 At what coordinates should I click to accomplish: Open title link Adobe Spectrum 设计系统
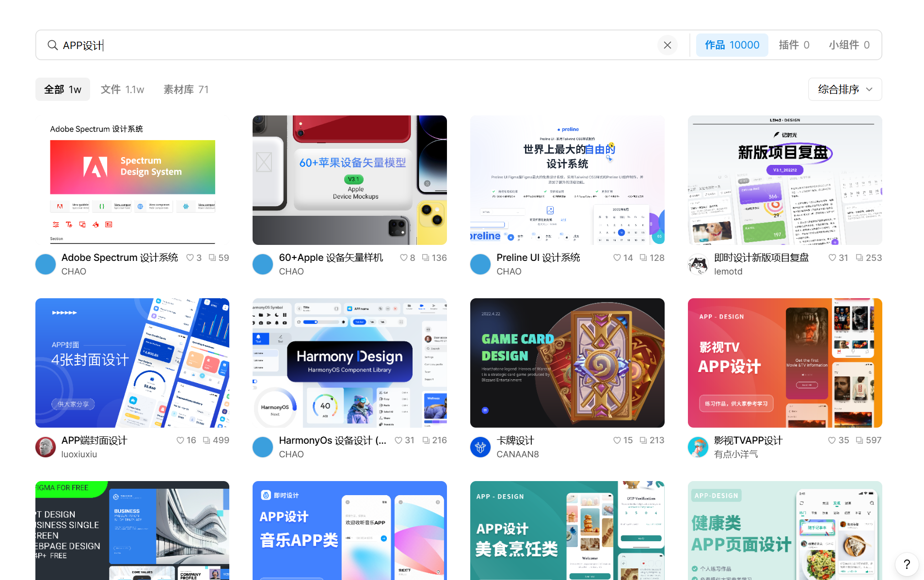coord(120,258)
